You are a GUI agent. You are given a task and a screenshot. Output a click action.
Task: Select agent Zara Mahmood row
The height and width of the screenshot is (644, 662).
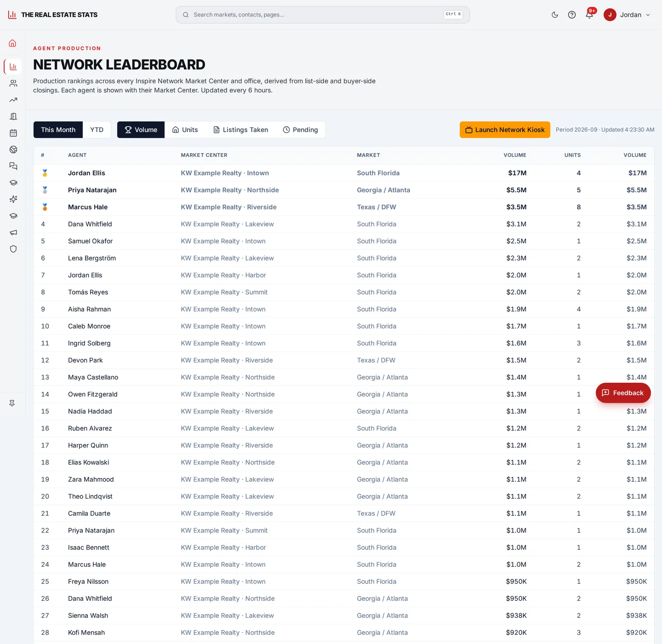344,479
